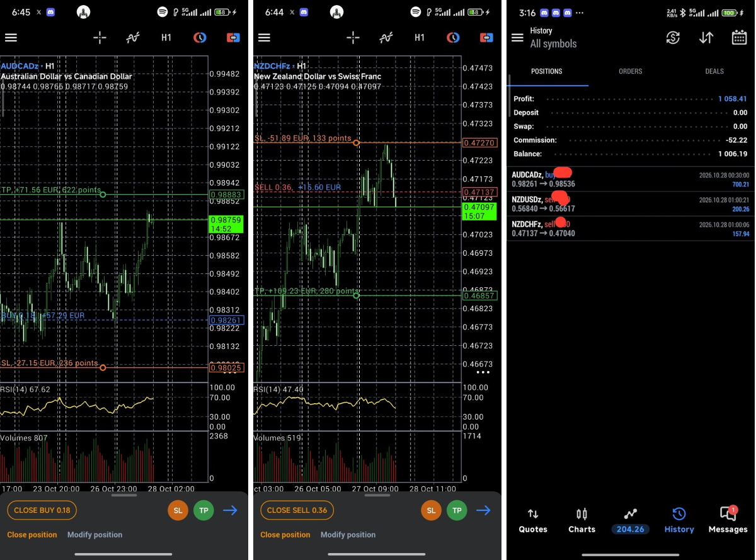
Task: Open the calendar date range icon in History
Action: 739,38
